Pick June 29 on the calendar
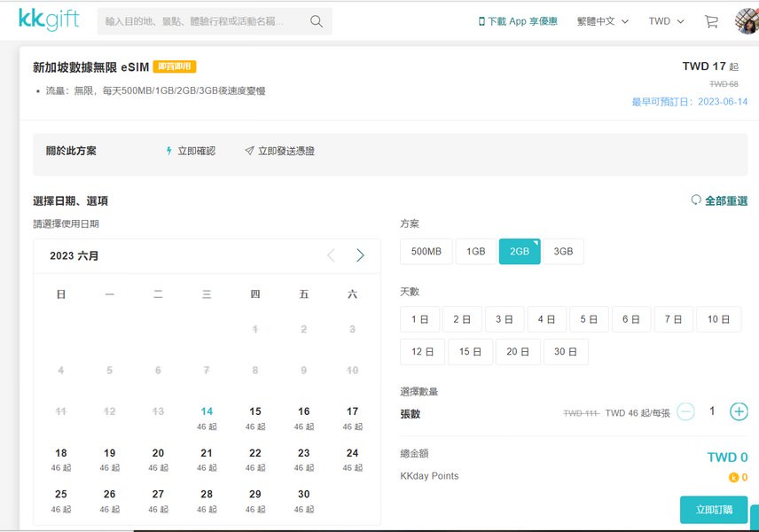Image resolution: width=759 pixels, height=532 pixels. pyautogui.click(x=255, y=501)
